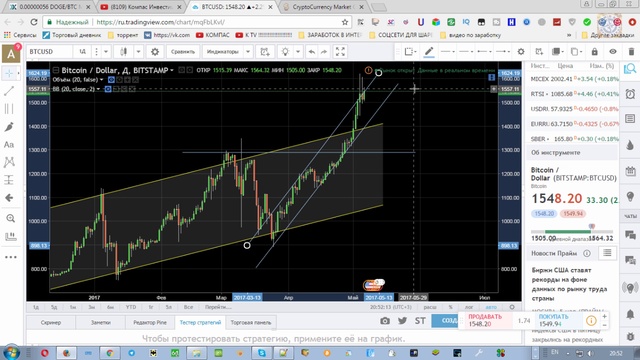Hide the Volume indicator with its eye icon
Image resolution: width=640 pixels, height=360 pixels.
(111, 80)
